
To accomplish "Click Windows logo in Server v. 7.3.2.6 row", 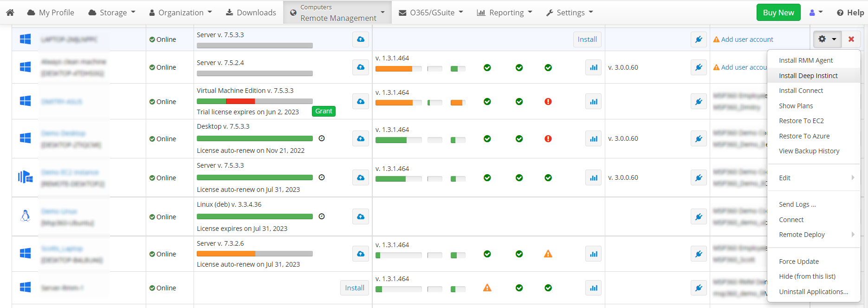I will click(x=26, y=253).
